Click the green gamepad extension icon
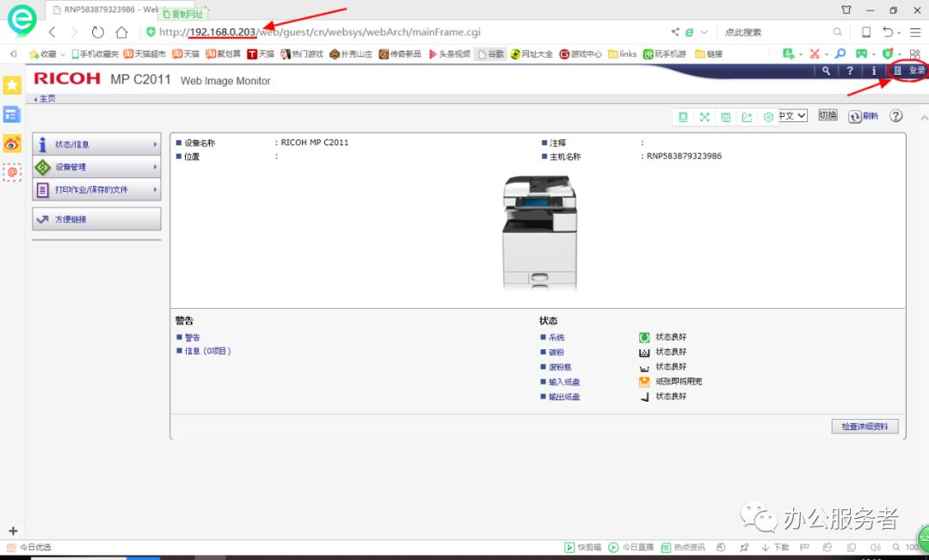Screen dimensions: 929x560 pos(861,54)
